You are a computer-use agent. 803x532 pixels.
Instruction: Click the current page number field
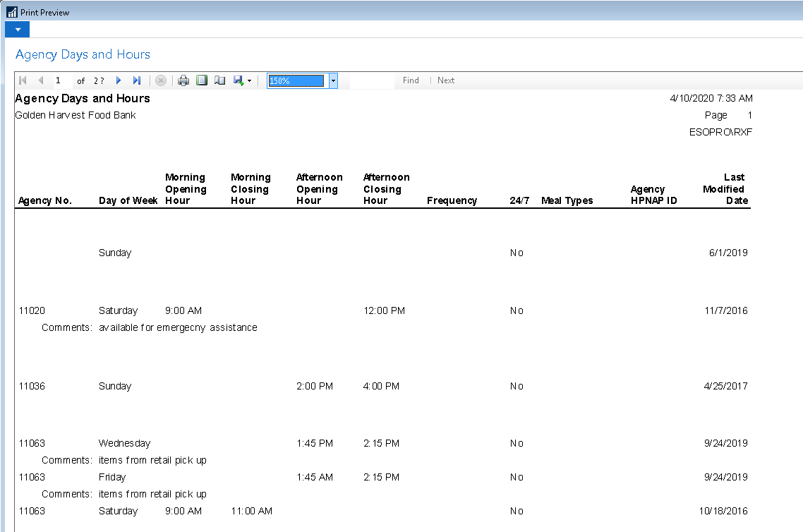coord(61,80)
